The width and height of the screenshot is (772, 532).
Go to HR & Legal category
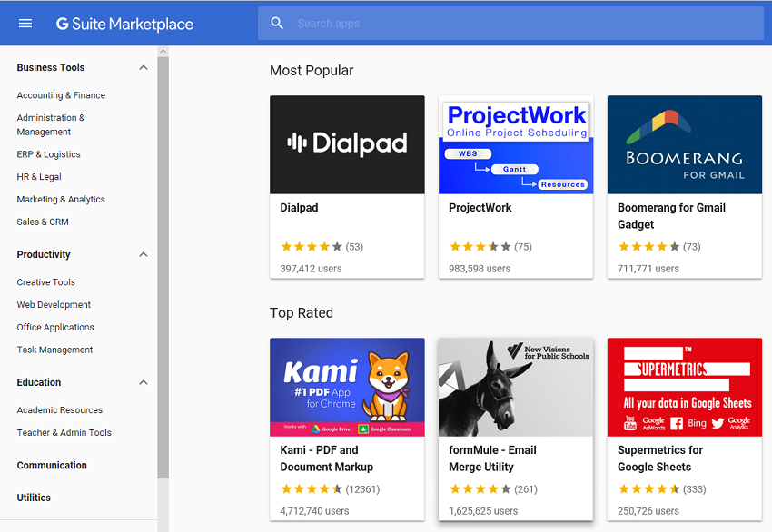pos(39,177)
